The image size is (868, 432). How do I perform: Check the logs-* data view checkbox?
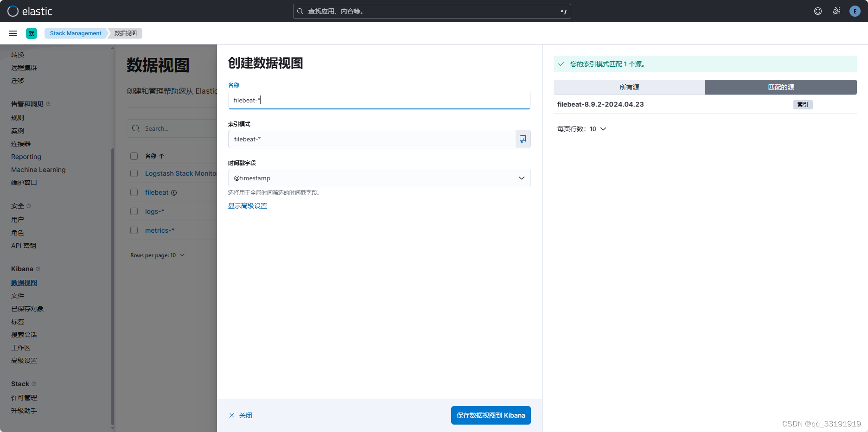pos(134,211)
